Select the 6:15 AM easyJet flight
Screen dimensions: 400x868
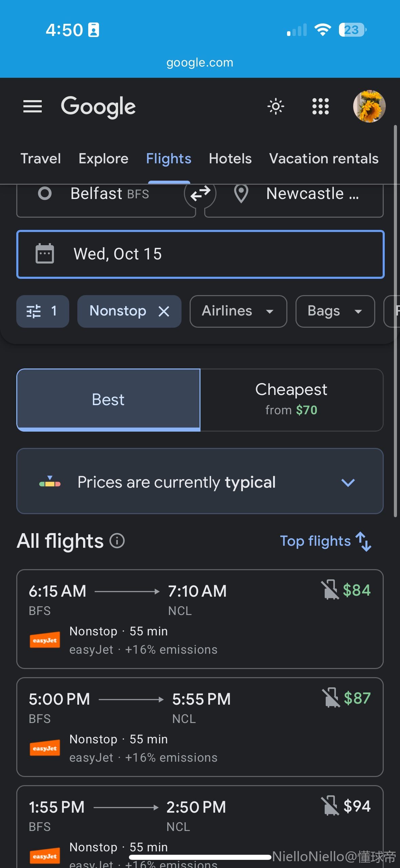pyautogui.click(x=200, y=619)
